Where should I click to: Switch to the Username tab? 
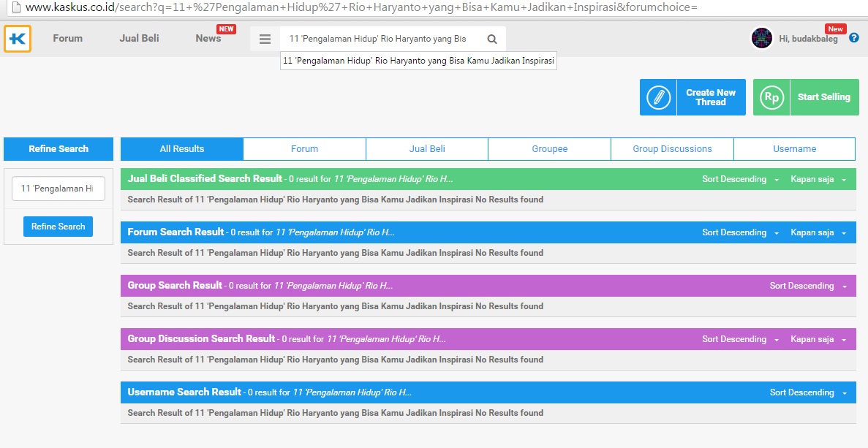click(794, 149)
